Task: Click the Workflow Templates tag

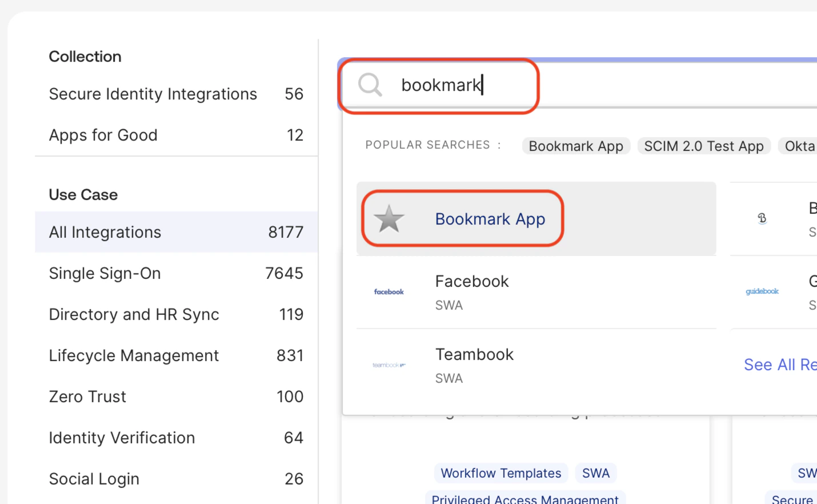Action: point(500,473)
